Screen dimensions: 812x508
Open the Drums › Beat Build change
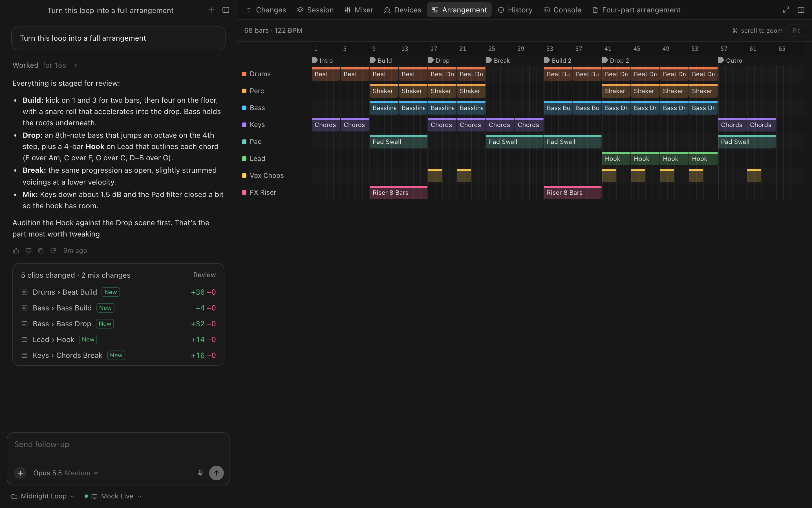(118, 292)
